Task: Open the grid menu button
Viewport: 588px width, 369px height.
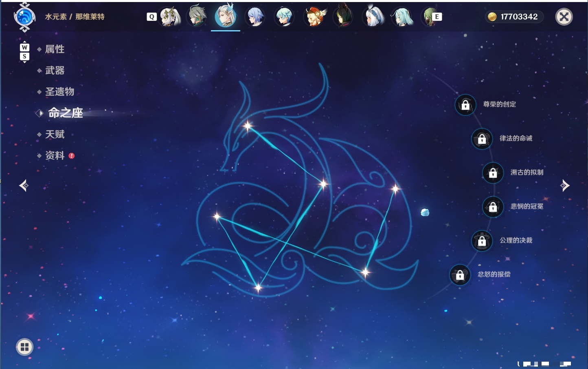Action: click(24, 347)
